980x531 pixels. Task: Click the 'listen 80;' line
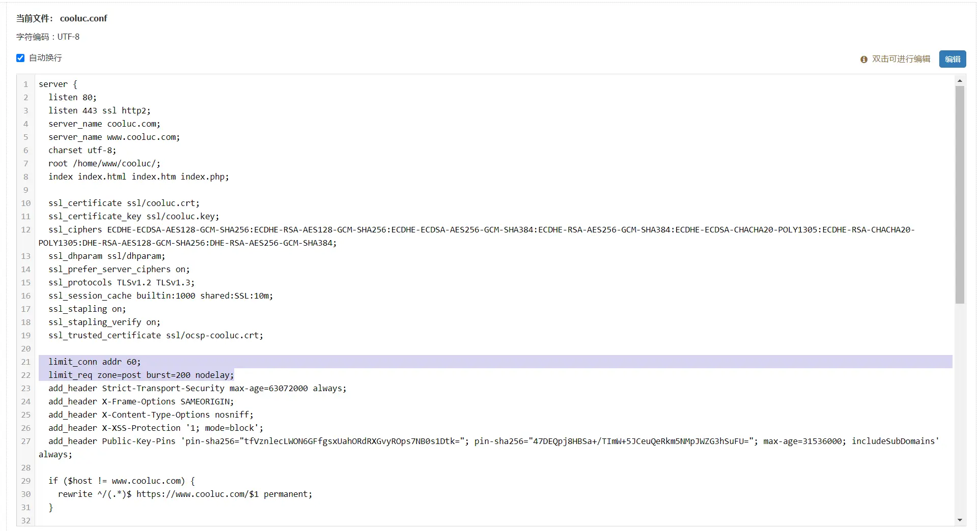pos(72,97)
